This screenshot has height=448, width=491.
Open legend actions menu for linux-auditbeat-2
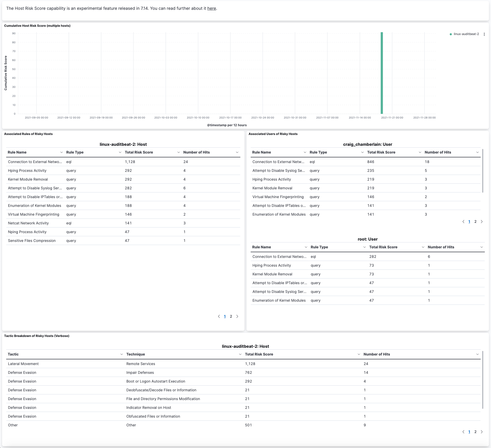pos(484,34)
